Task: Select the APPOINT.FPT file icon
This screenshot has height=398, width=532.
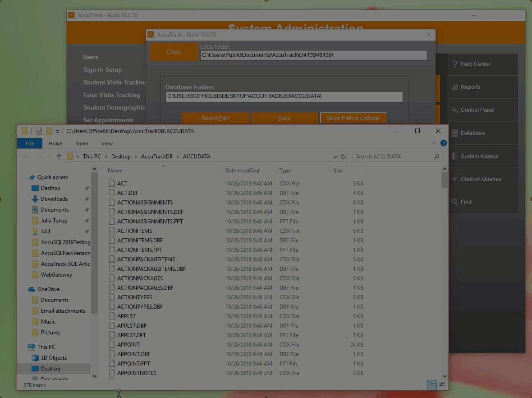Action: click(x=112, y=363)
